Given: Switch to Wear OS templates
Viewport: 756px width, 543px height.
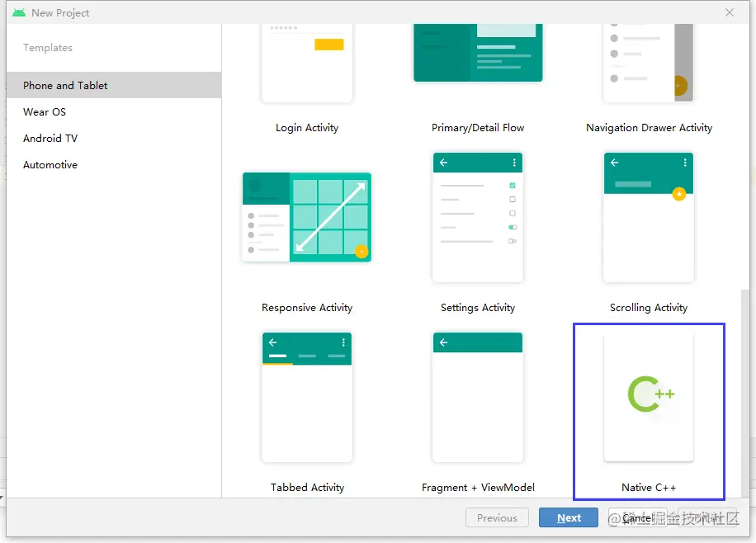Looking at the screenshot, I should pos(114,112).
